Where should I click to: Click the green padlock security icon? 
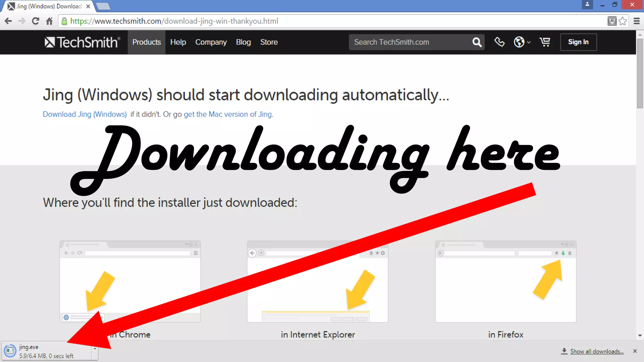(x=64, y=21)
